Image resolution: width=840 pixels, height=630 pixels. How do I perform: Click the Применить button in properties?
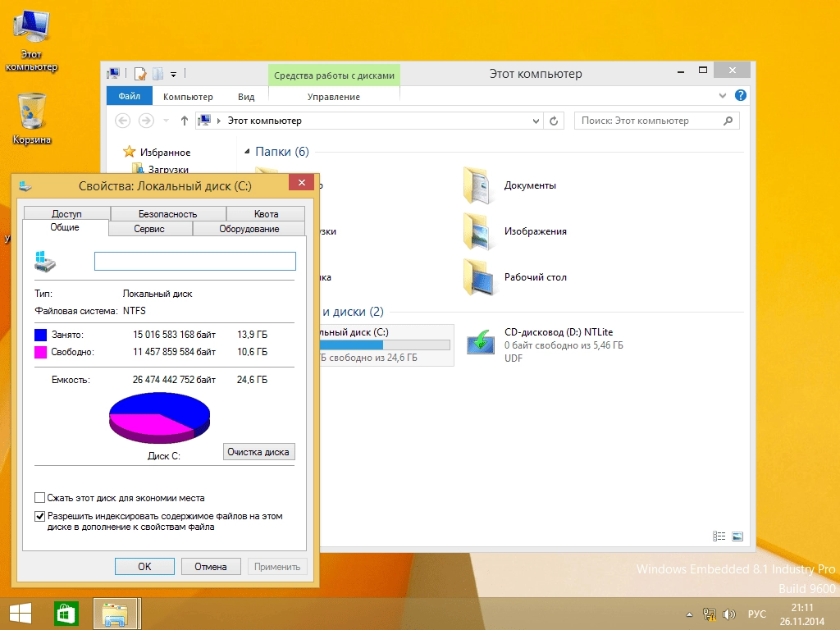(x=277, y=566)
